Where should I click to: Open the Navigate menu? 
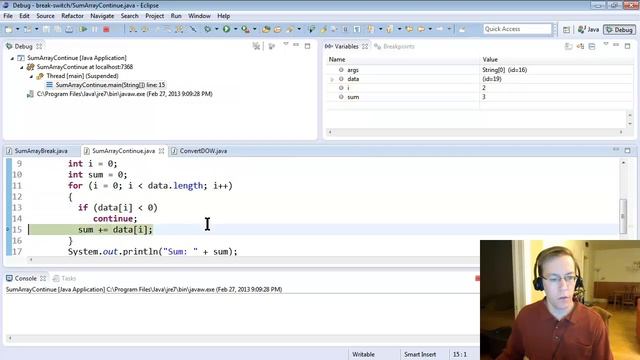102,16
